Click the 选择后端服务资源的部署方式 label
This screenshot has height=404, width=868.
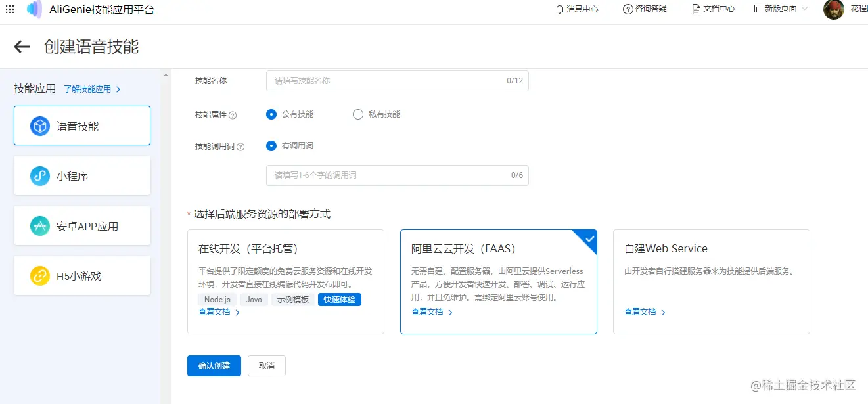(x=262, y=214)
